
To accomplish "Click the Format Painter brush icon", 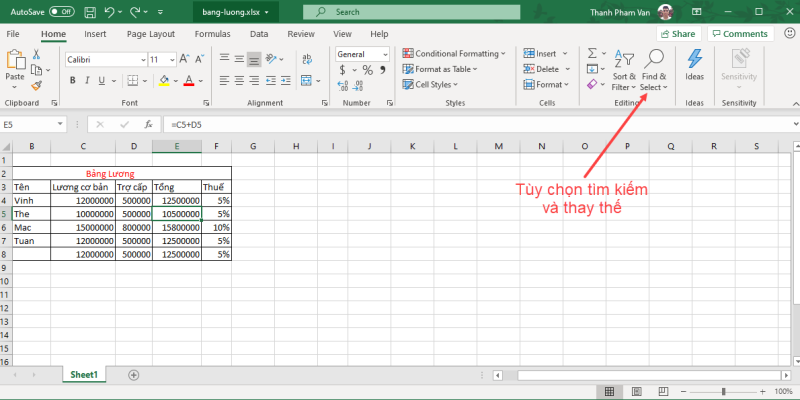I will (36, 86).
